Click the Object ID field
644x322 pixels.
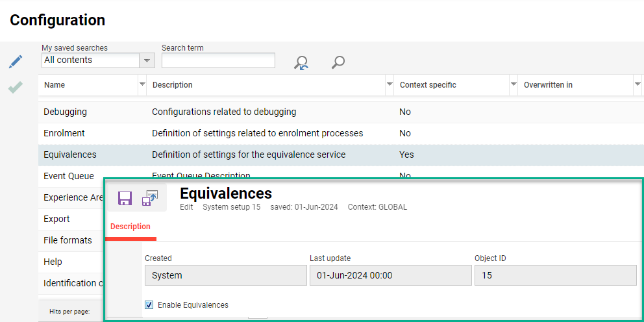point(555,275)
